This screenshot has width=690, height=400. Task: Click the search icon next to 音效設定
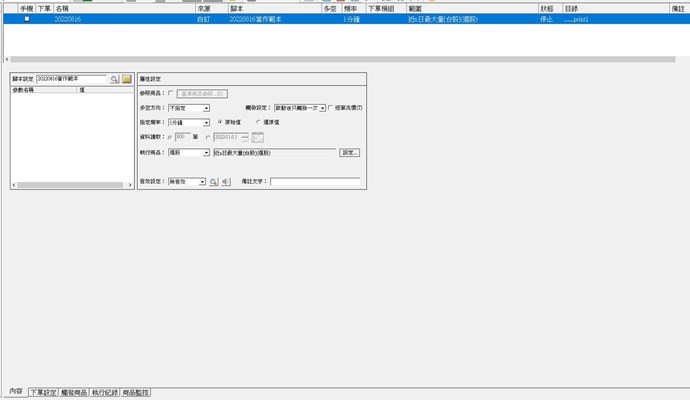click(x=214, y=182)
